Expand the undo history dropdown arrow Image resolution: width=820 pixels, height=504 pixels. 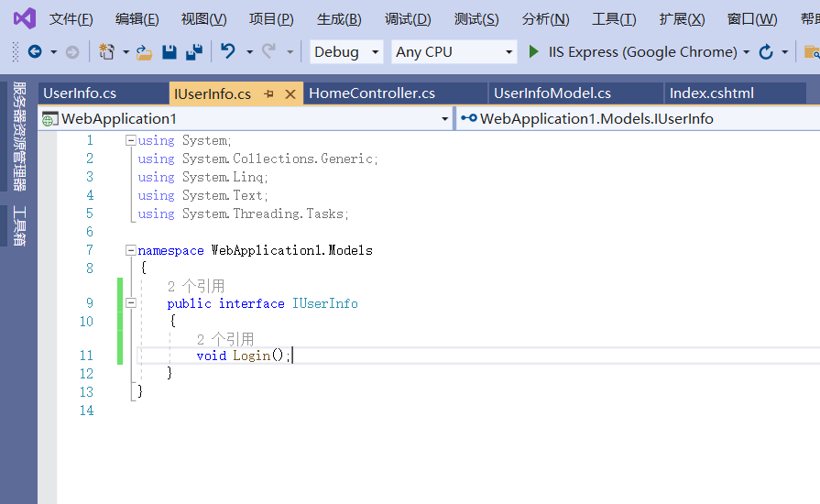[249, 52]
